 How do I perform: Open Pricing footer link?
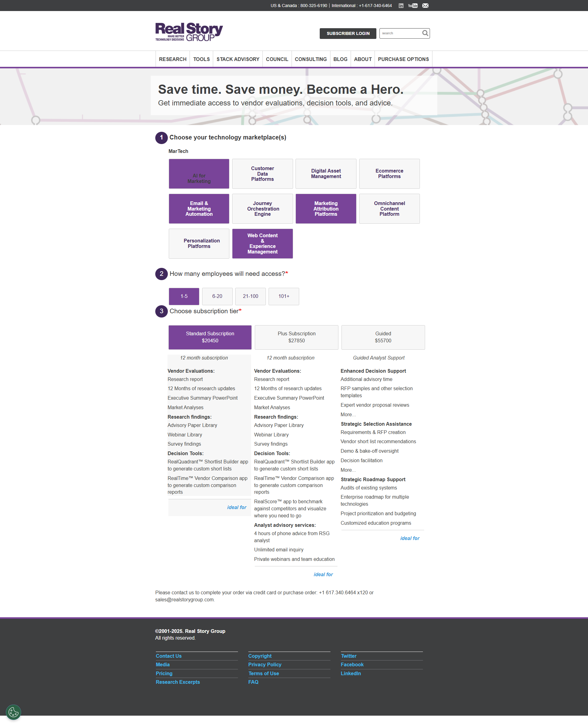[x=164, y=674]
